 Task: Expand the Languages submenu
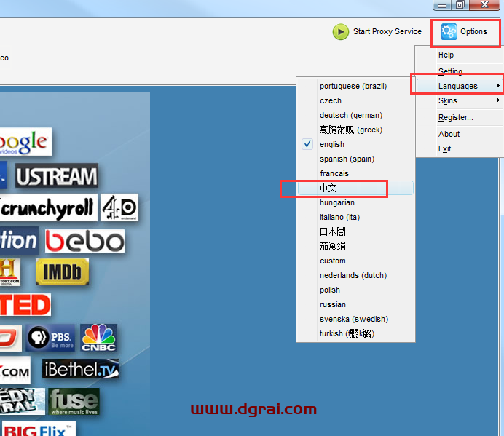point(457,86)
